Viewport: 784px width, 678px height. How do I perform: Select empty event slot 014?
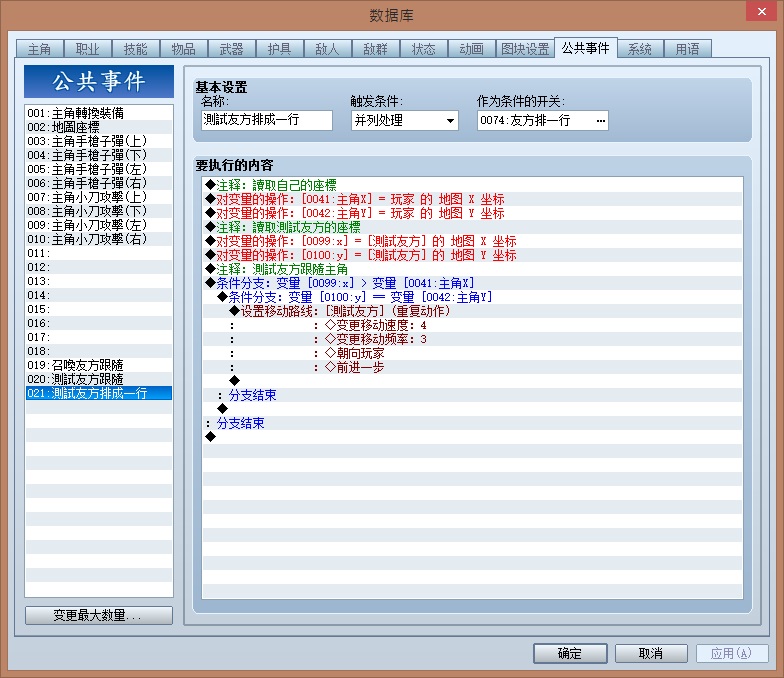(x=99, y=295)
